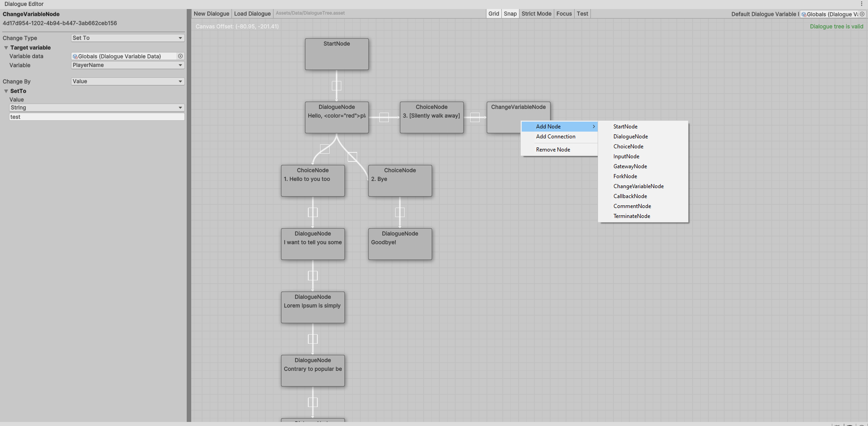Open the Change Type dropdown
The image size is (868, 426).
click(127, 38)
